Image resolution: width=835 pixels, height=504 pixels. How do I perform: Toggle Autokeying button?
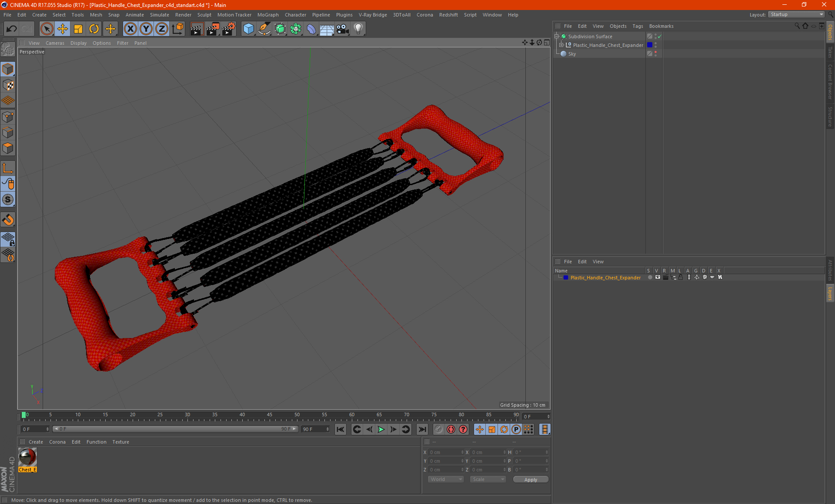click(x=451, y=429)
